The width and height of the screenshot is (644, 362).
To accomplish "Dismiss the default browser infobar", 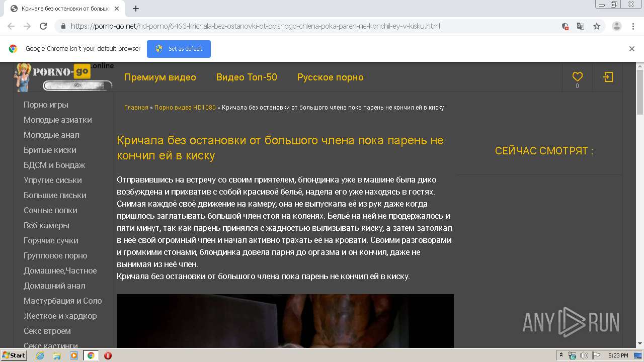I will pyautogui.click(x=632, y=49).
